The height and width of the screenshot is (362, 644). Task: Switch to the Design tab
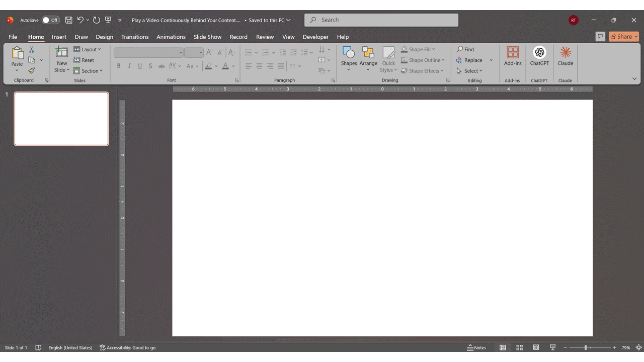click(x=104, y=37)
